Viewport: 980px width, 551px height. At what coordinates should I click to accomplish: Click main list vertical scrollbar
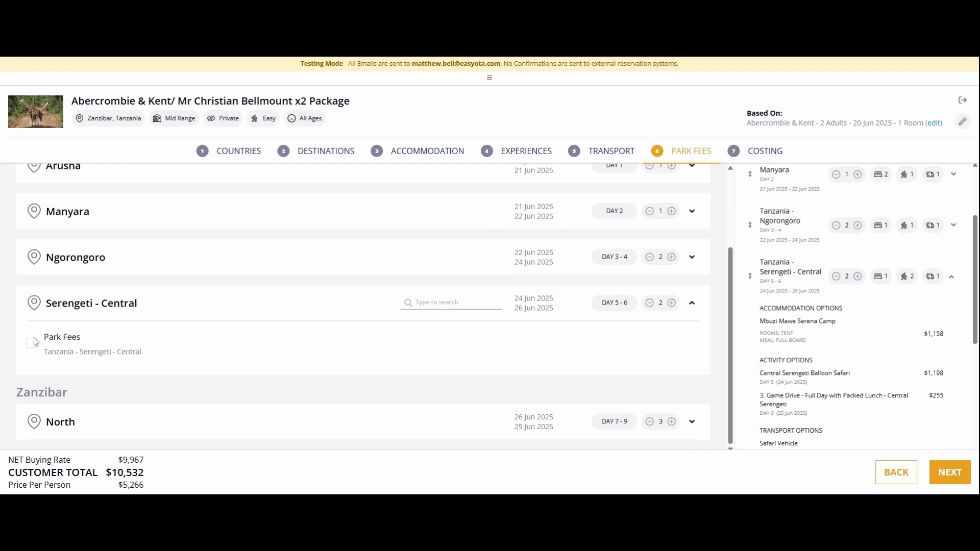(x=730, y=345)
